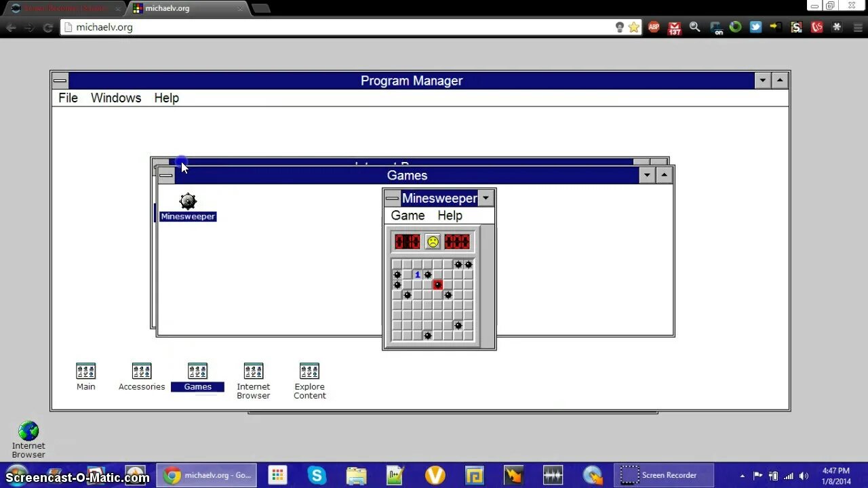Show hidden tray icons arrow
The width and height of the screenshot is (868, 488).
pos(743,476)
